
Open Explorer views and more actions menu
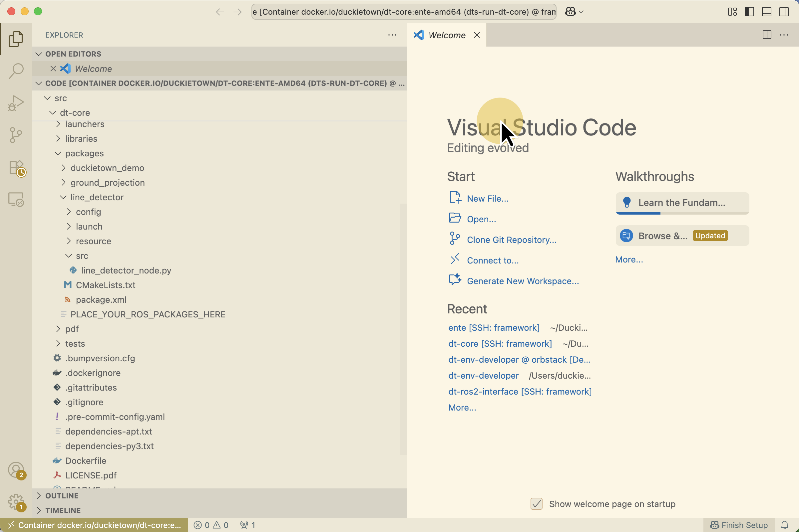pyautogui.click(x=392, y=35)
